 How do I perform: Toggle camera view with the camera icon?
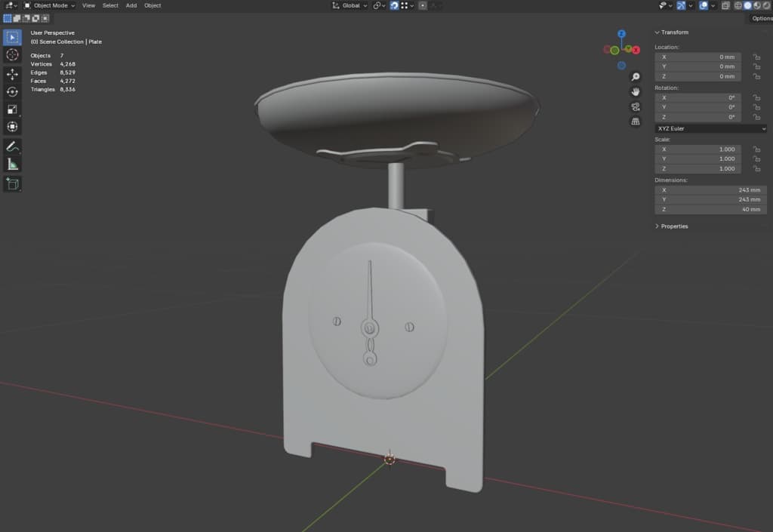[636, 106]
